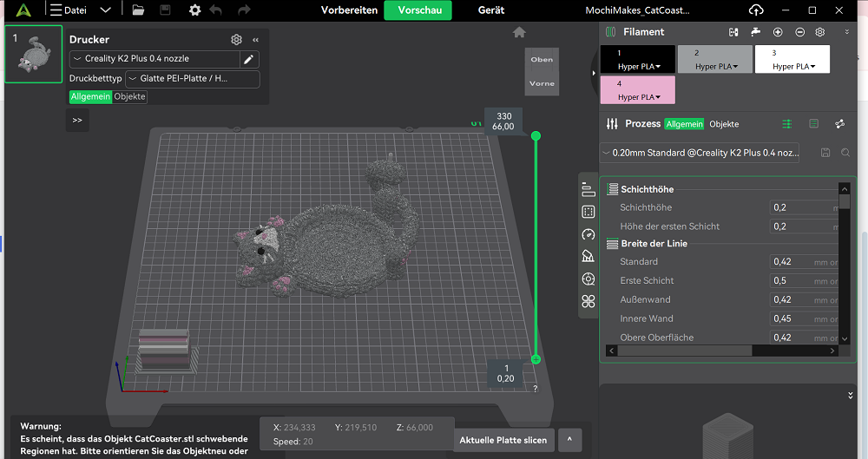Toggle advanced settings mode icon in Prozess
868x459 pixels.
coord(786,124)
